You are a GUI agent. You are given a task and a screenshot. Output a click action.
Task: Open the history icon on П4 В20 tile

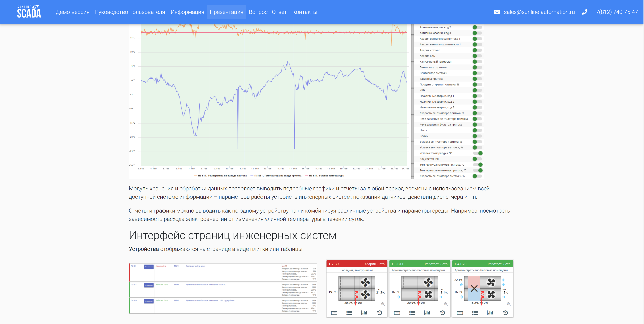click(505, 313)
